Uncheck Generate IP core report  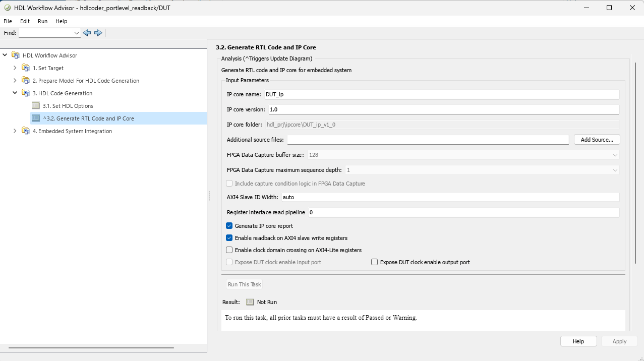229,226
